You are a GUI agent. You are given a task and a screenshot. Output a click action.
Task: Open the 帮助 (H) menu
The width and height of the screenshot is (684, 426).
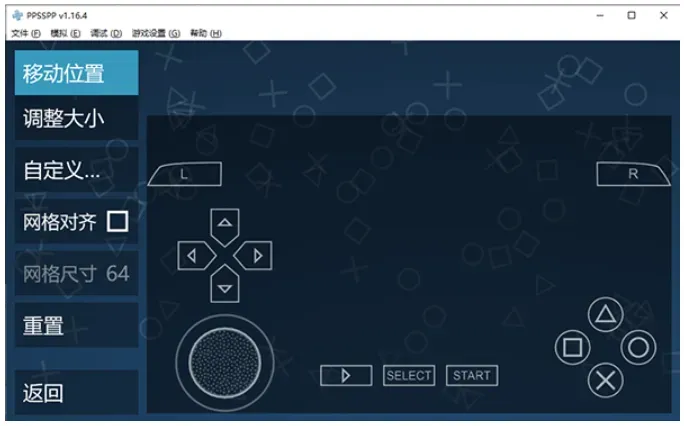pos(205,33)
